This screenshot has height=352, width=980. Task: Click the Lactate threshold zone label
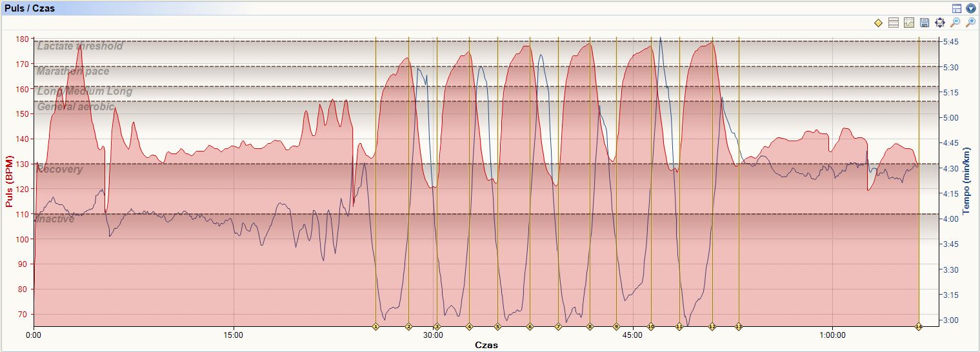[80, 46]
